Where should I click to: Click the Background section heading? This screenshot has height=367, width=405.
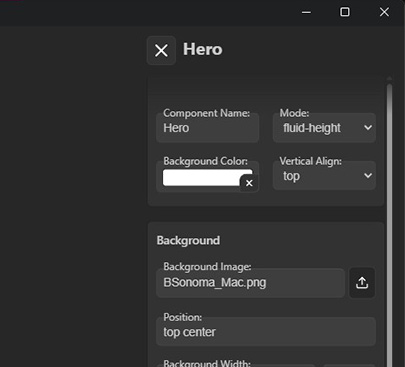(x=188, y=241)
